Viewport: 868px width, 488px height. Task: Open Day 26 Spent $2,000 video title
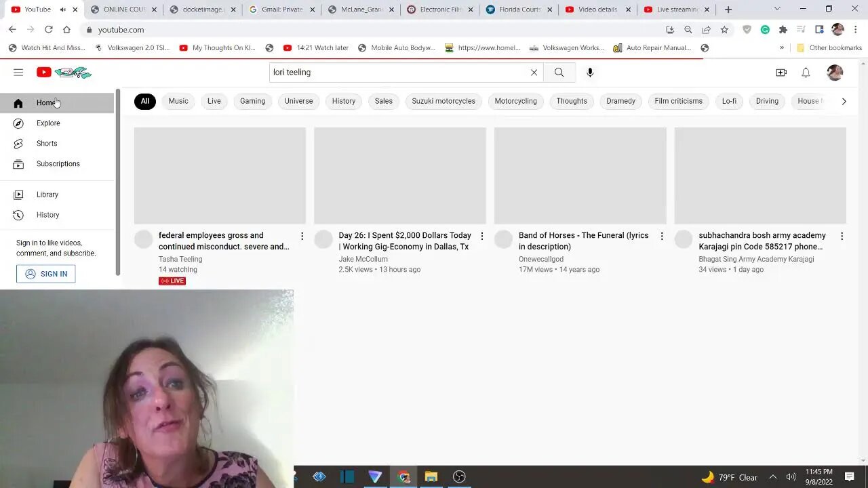[x=405, y=241]
